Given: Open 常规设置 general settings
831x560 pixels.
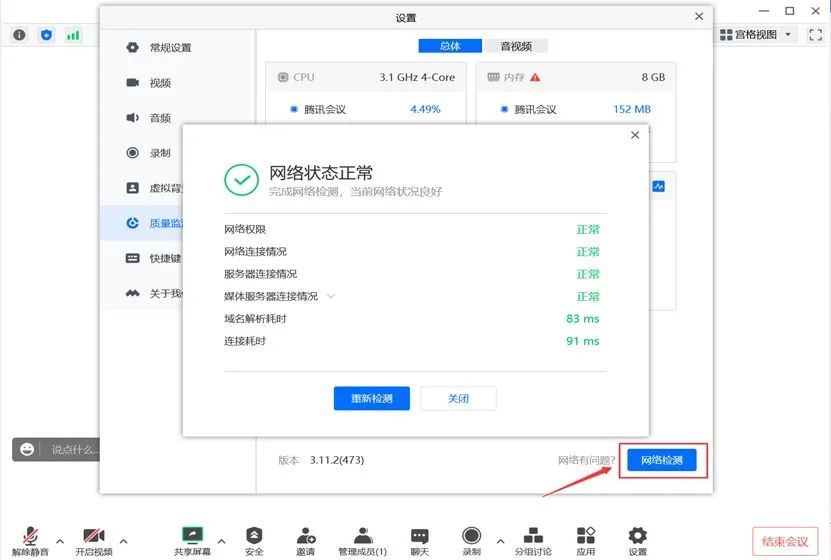Looking at the screenshot, I should click(x=177, y=48).
